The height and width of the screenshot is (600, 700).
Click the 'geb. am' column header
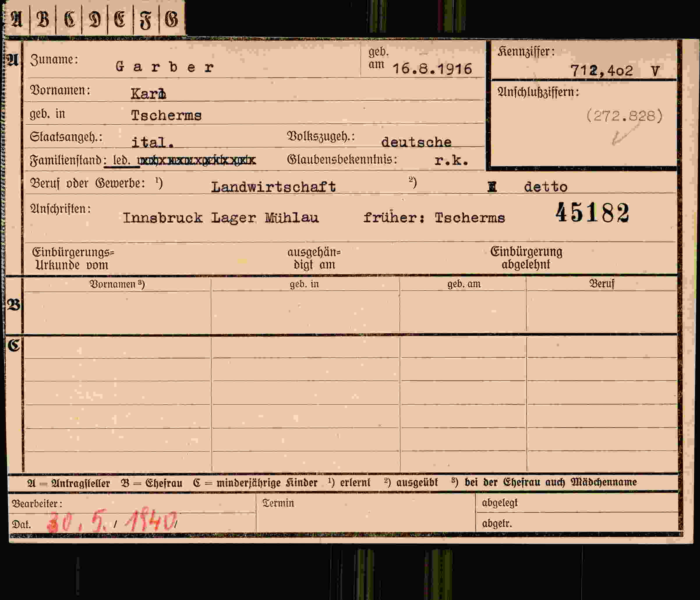464,284
